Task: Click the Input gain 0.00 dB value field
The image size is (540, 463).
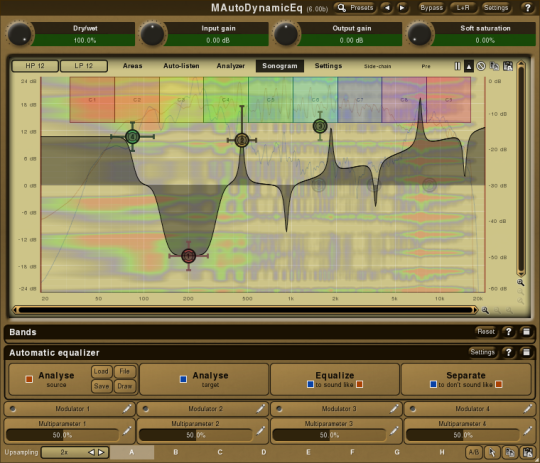Action: click(218, 40)
